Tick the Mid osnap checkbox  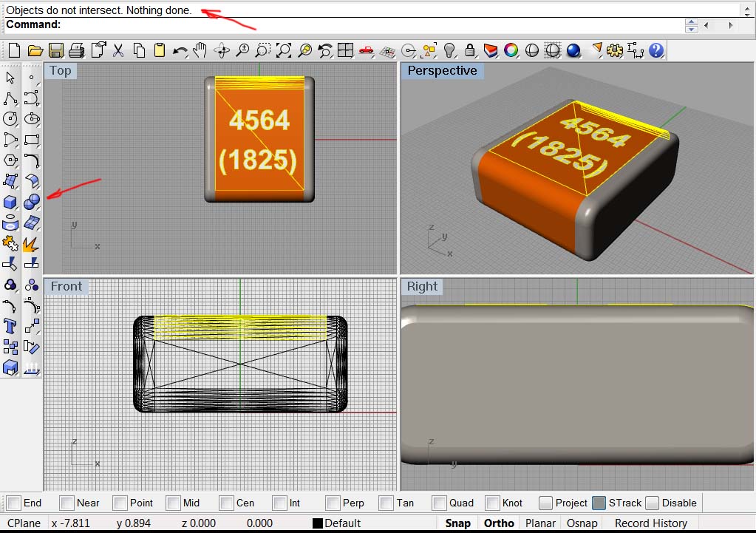point(173,503)
